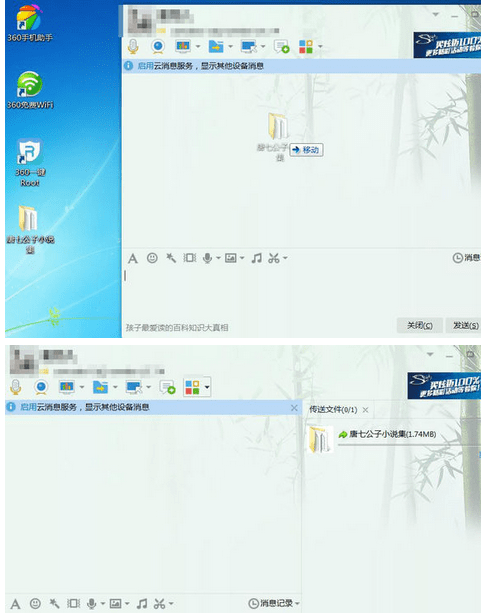Expand apps dropdown arrow in top window

pos(320,47)
